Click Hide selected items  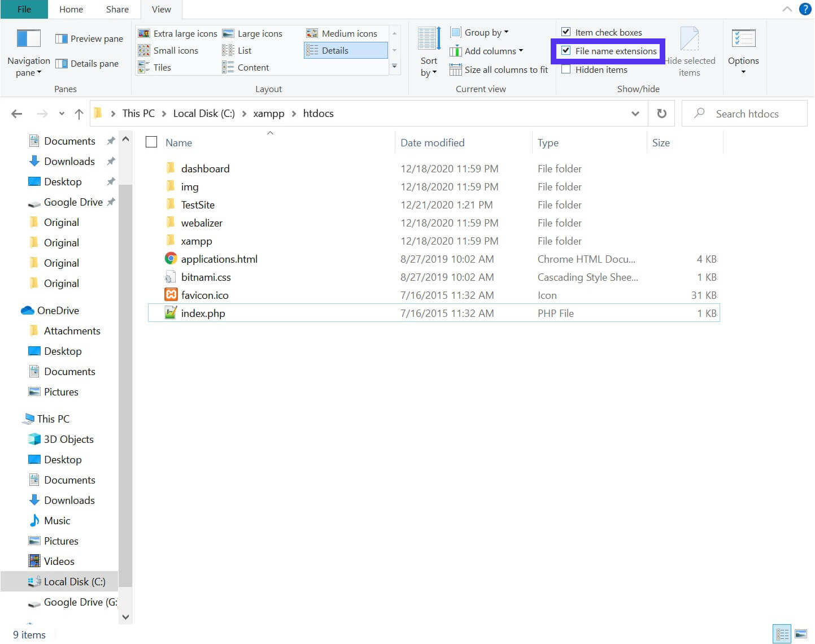click(690, 51)
